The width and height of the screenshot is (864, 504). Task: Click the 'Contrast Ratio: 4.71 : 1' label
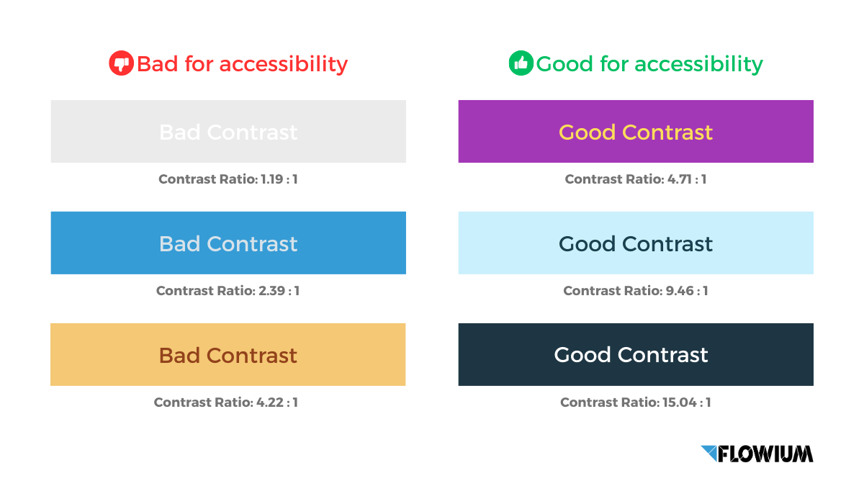pos(636,179)
